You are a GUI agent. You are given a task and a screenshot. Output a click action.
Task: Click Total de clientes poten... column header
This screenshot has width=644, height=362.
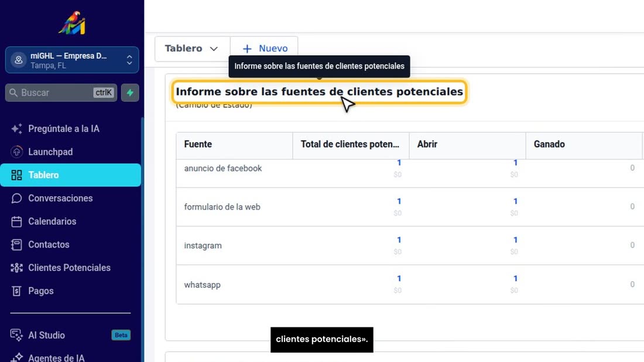350,144
